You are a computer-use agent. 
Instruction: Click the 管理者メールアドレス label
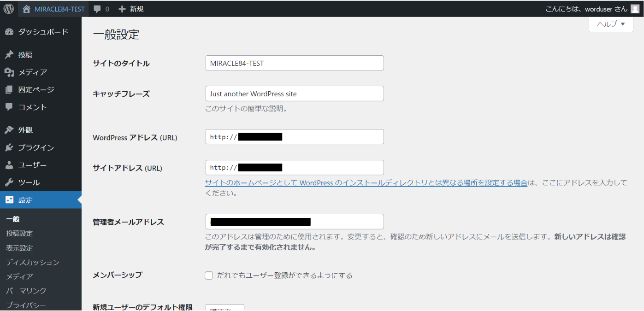(128, 222)
